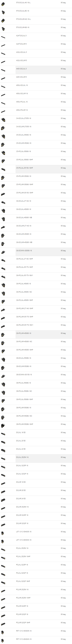Open the C6-PCLNR-45065-16 product link

click(x=24, y=333)
